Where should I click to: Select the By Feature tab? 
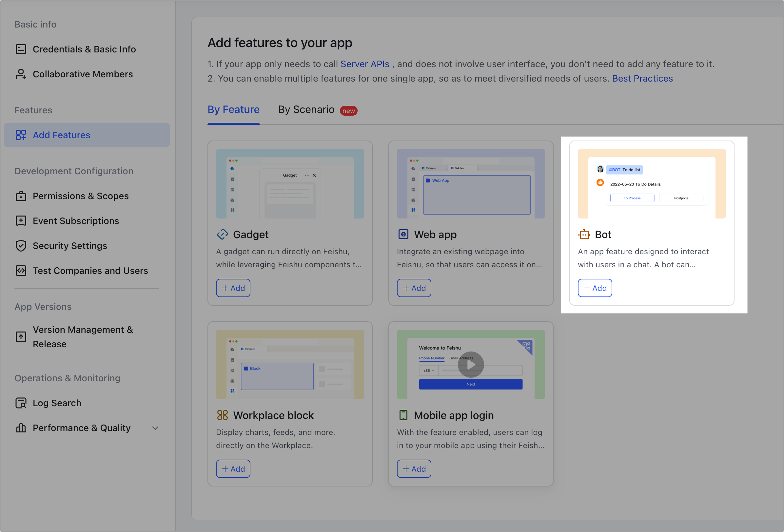233,110
